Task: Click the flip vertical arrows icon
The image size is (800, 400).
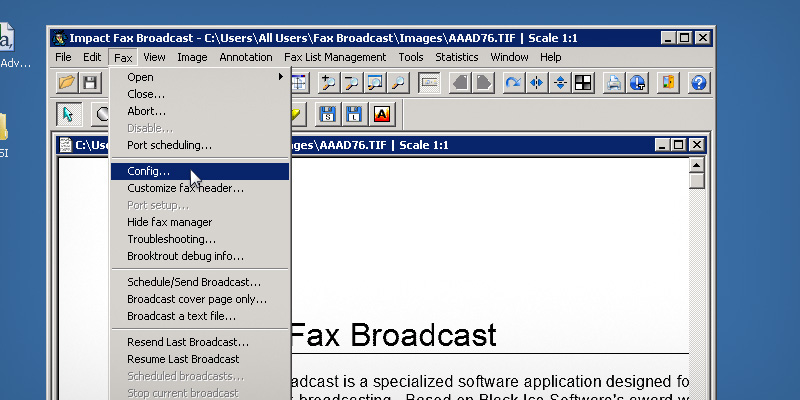Action: tap(559, 83)
